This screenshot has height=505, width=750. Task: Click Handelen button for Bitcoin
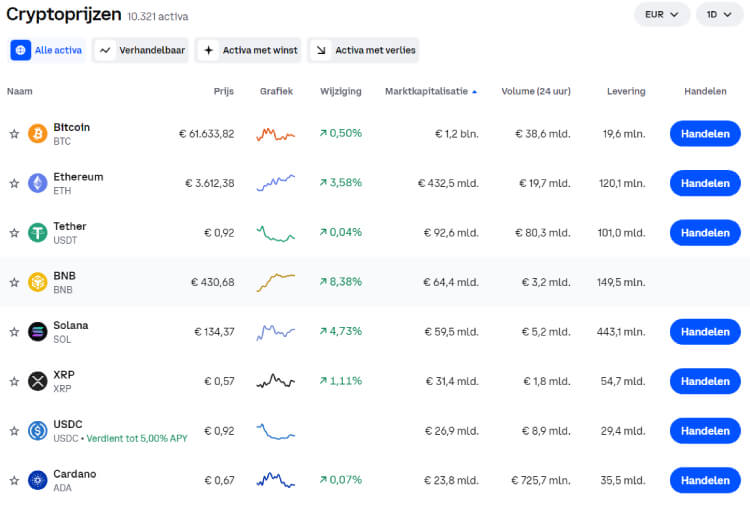[705, 134]
